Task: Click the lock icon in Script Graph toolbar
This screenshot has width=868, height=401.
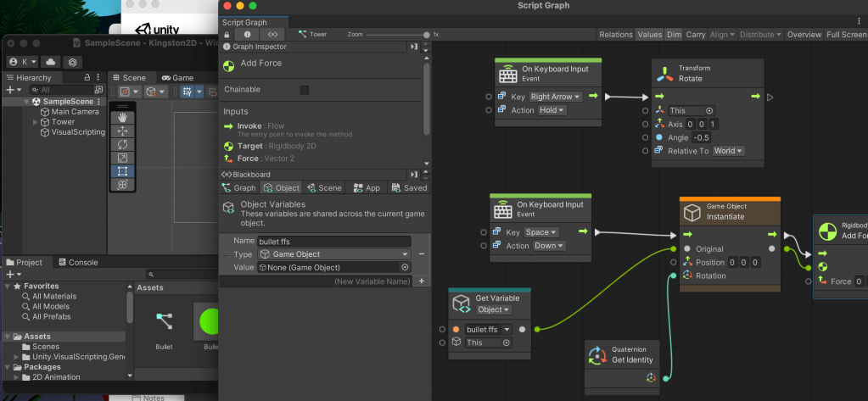Action: (227, 35)
